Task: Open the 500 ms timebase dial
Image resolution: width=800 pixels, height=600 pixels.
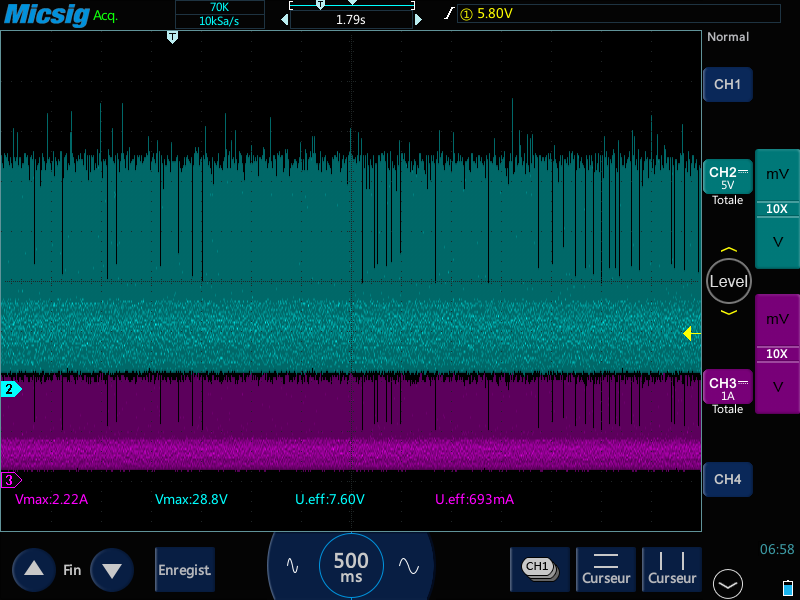Action: 351,566
